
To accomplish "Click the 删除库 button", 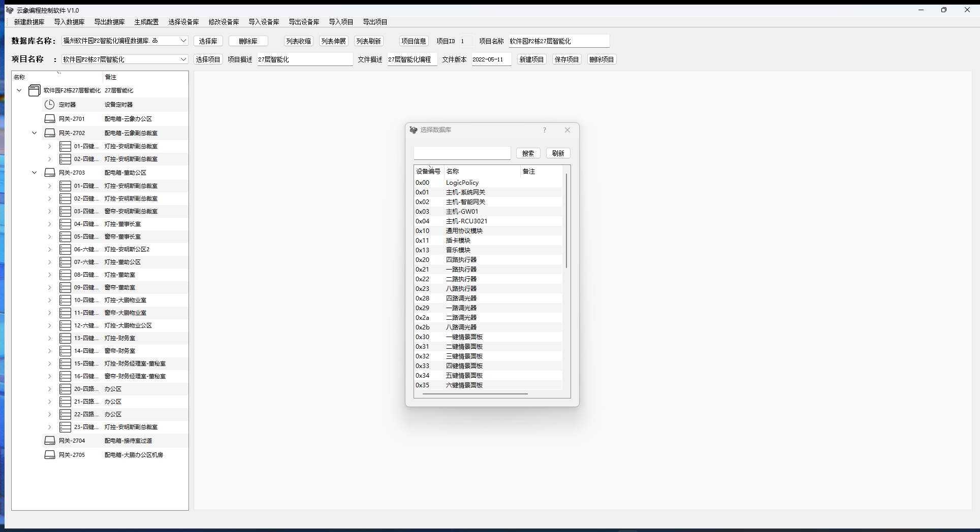I will point(248,41).
